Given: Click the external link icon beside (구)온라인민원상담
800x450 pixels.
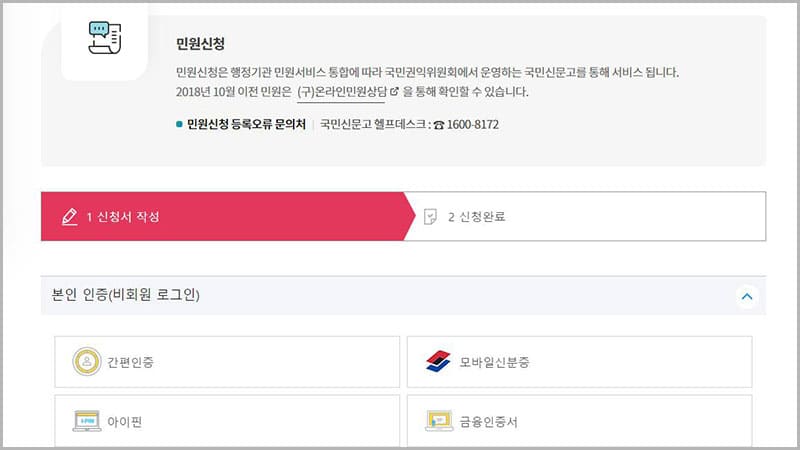Looking at the screenshot, I should pos(394,92).
